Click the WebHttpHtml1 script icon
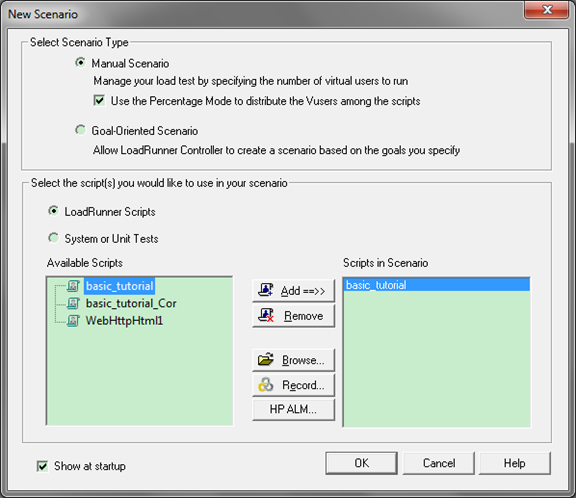Image resolution: width=576 pixels, height=498 pixels. tap(73, 321)
